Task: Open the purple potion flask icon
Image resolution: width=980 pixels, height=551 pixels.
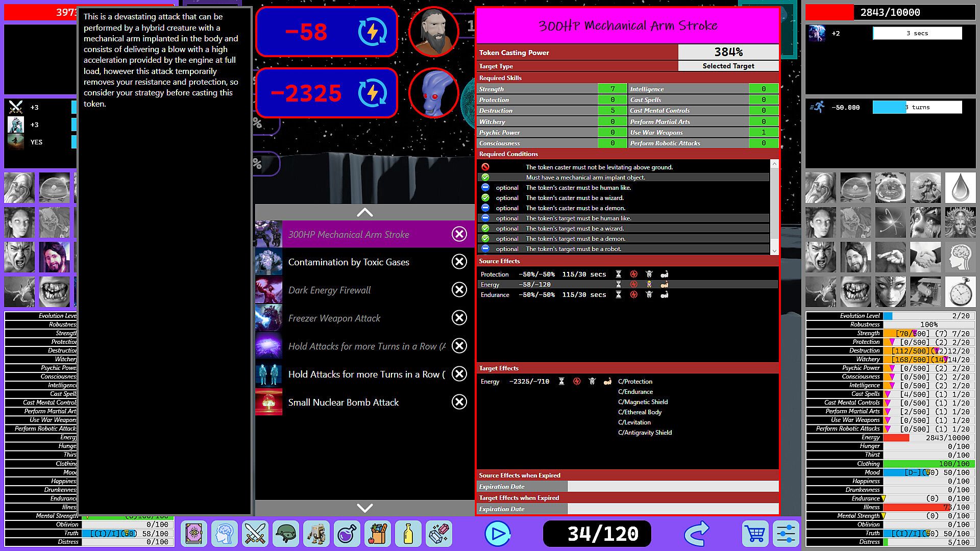Action: (347, 534)
